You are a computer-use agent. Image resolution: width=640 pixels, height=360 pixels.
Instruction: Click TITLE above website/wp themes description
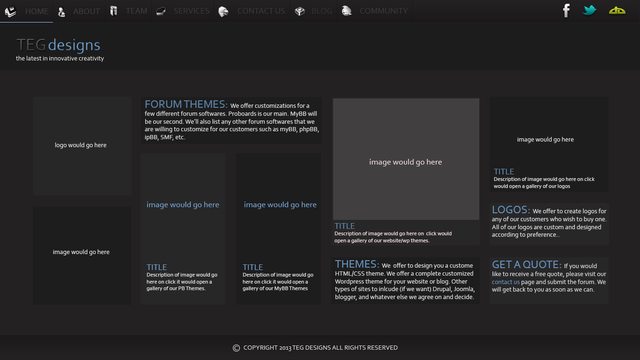pos(344,226)
